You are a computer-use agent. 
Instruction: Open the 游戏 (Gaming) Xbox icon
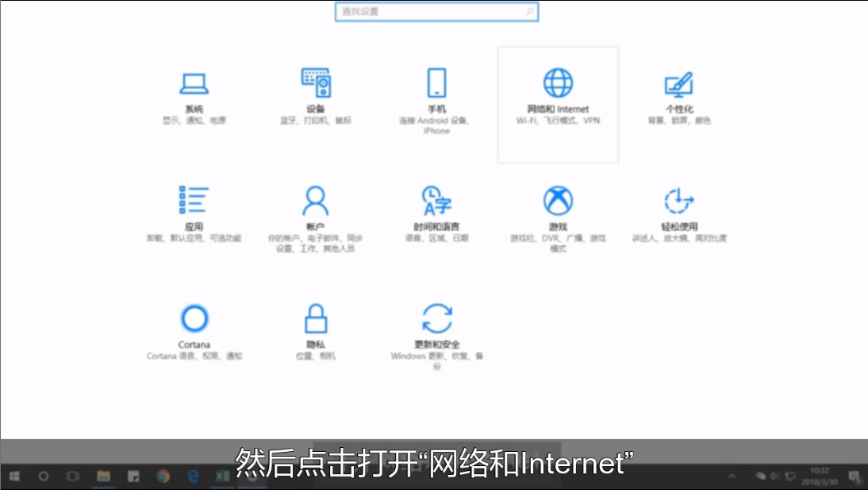point(558,201)
